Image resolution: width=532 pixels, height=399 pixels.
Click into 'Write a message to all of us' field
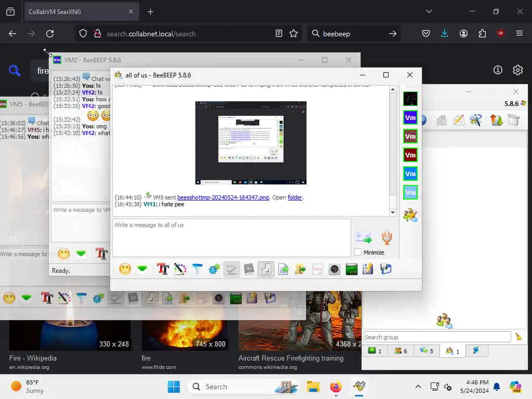(231, 237)
